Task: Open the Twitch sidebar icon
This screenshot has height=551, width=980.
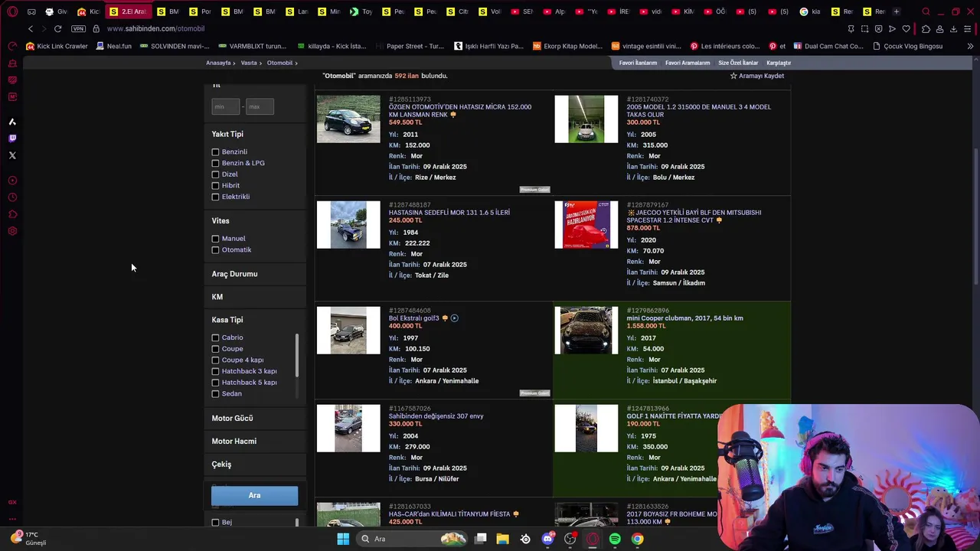Action: point(12,139)
